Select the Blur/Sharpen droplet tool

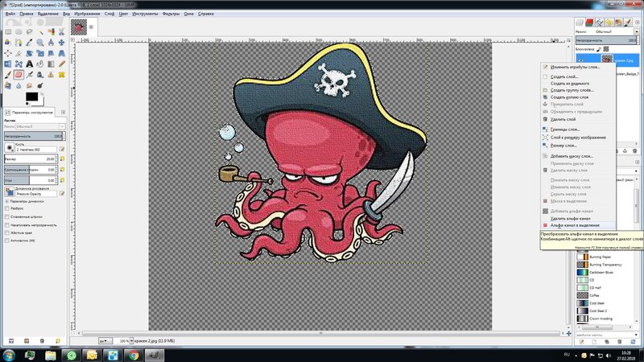point(19,85)
